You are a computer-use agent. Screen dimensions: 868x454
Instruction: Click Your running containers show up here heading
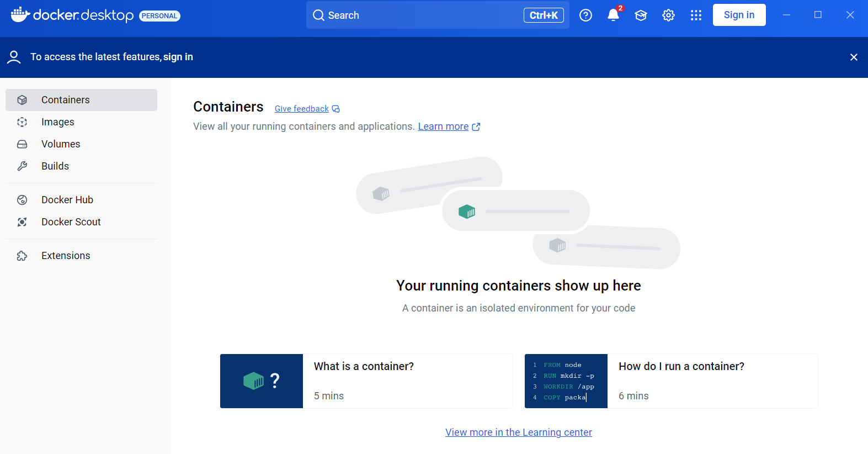519,286
